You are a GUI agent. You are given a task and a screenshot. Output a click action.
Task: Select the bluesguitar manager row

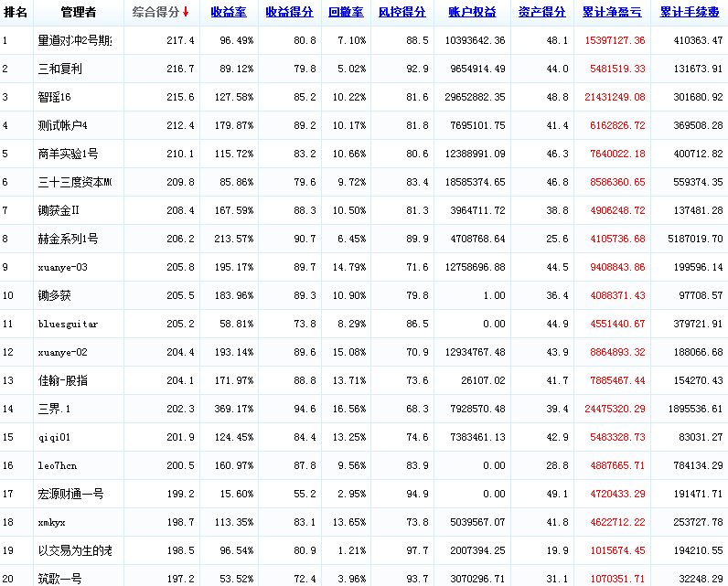point(68,325)
